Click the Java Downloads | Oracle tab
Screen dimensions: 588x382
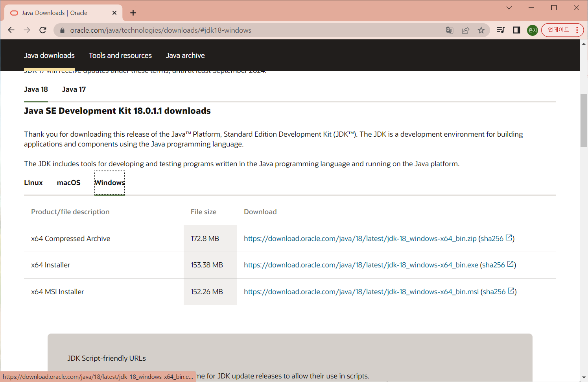point(63,13)
